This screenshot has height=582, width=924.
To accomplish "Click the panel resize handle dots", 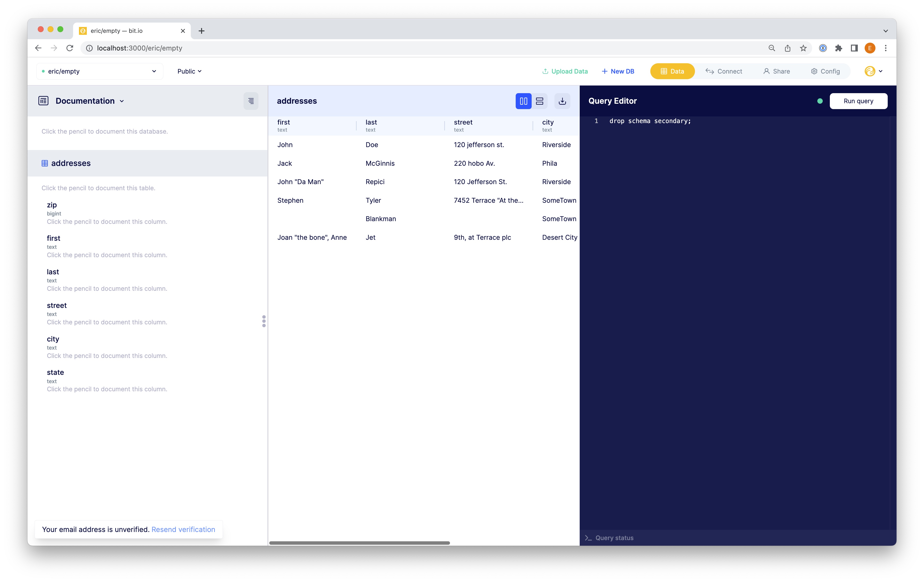I will point(264,321).
